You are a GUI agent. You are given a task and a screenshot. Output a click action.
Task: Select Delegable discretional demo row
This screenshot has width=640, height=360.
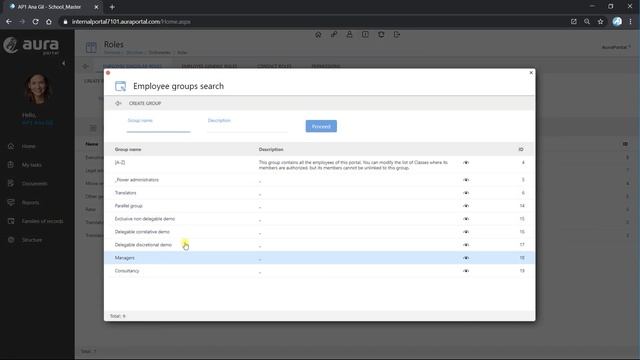[x=319, y=245]
